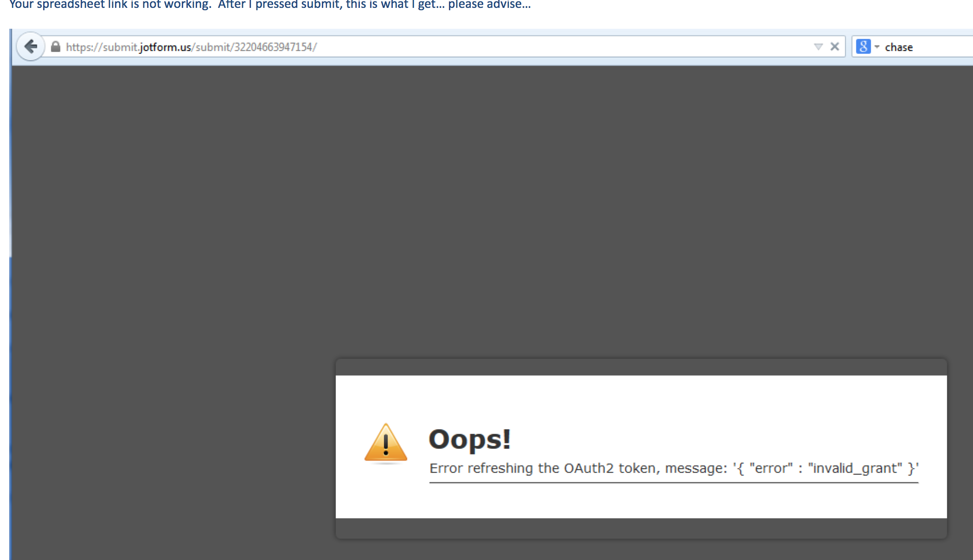Click the Google search engine icon

coord(863,47)
